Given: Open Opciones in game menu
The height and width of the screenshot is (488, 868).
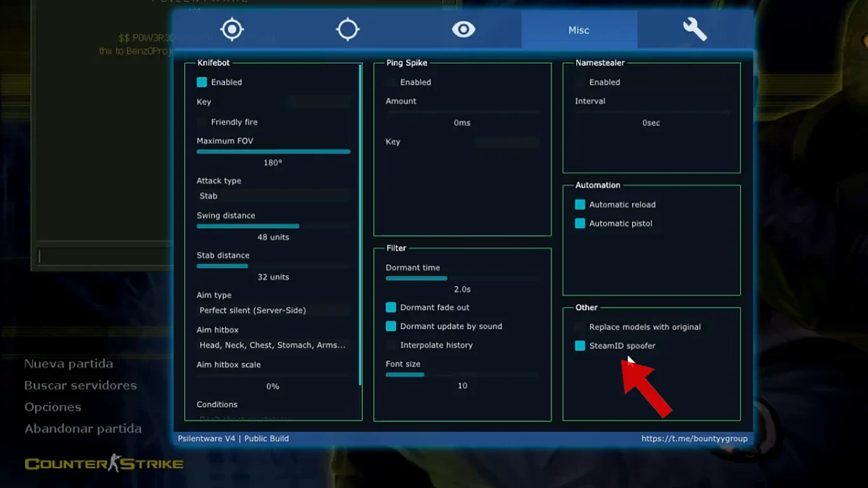Looking at the screenshot, I should coord(53,407).
